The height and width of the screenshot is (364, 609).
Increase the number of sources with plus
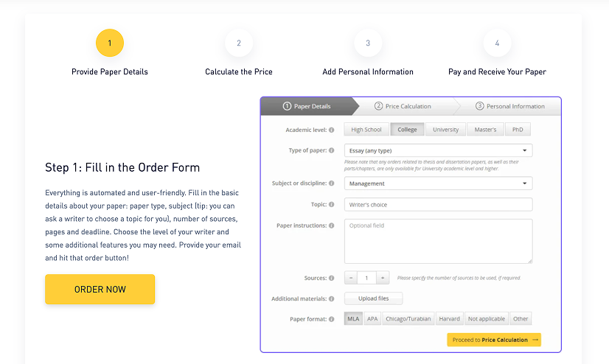pos(382,278)
